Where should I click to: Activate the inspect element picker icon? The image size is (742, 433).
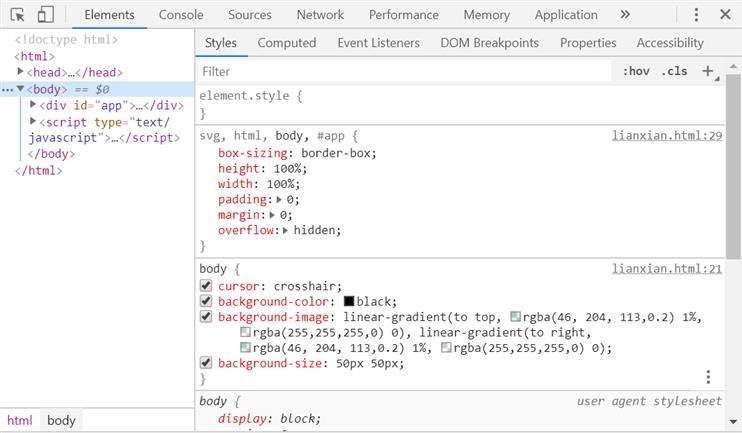point(19,15)
